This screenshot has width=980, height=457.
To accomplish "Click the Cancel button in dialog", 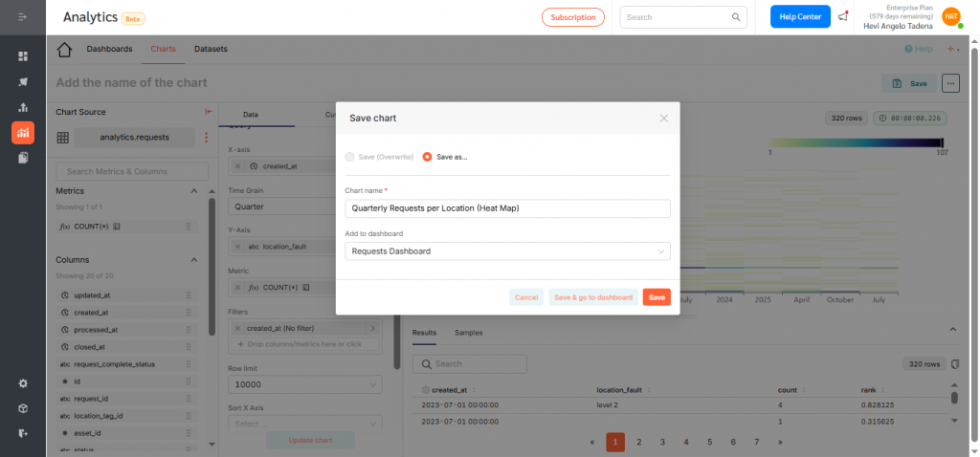I will tap(526, 297).
